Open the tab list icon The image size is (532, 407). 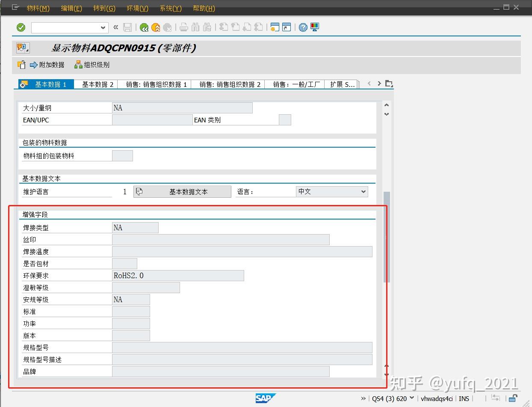388,83
